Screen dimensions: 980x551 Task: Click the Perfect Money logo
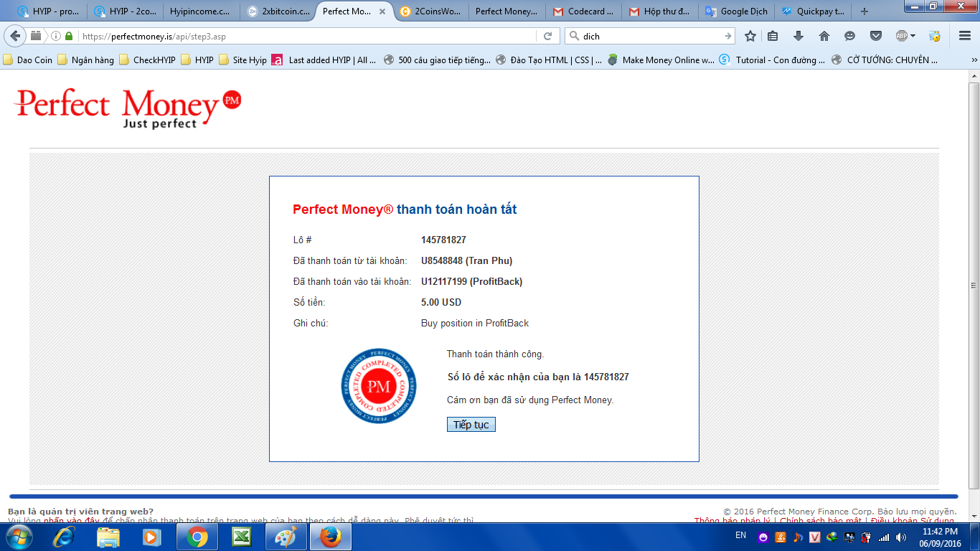click(x=128, y=109)
